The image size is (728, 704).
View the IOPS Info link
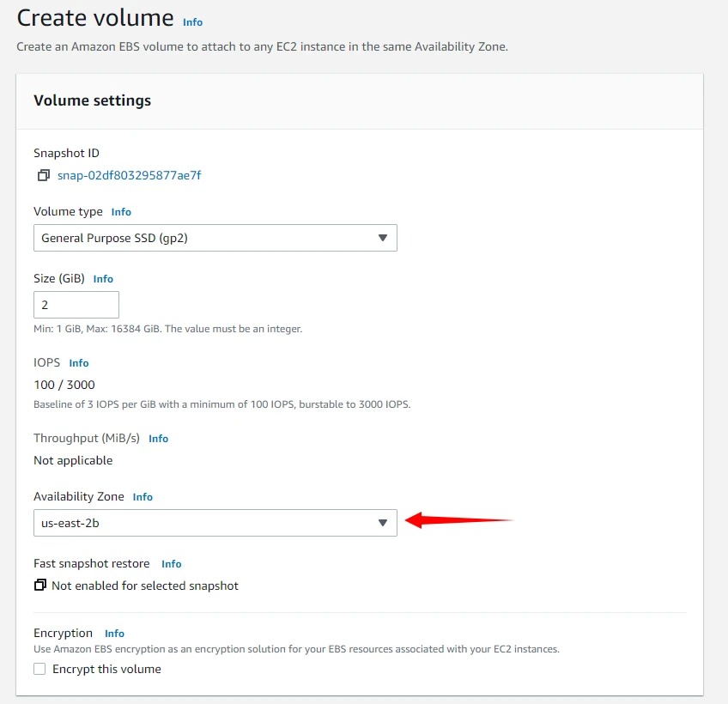coord(79,363)
